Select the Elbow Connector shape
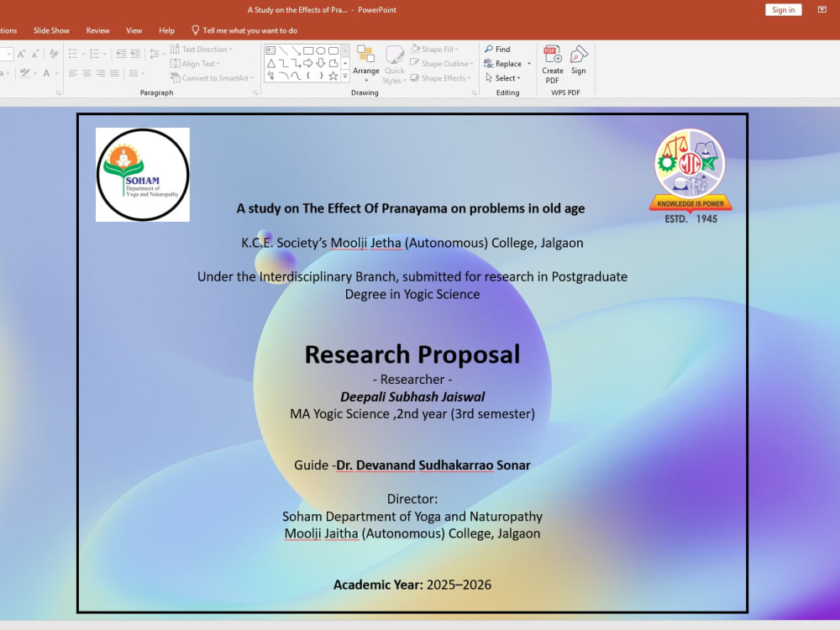This screenshot has height=630, width=840. pyautogui.click(x=283, y=63)
